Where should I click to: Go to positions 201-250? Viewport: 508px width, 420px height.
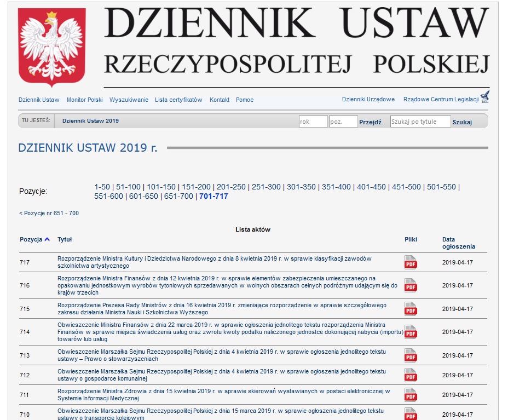click(231, 187)
